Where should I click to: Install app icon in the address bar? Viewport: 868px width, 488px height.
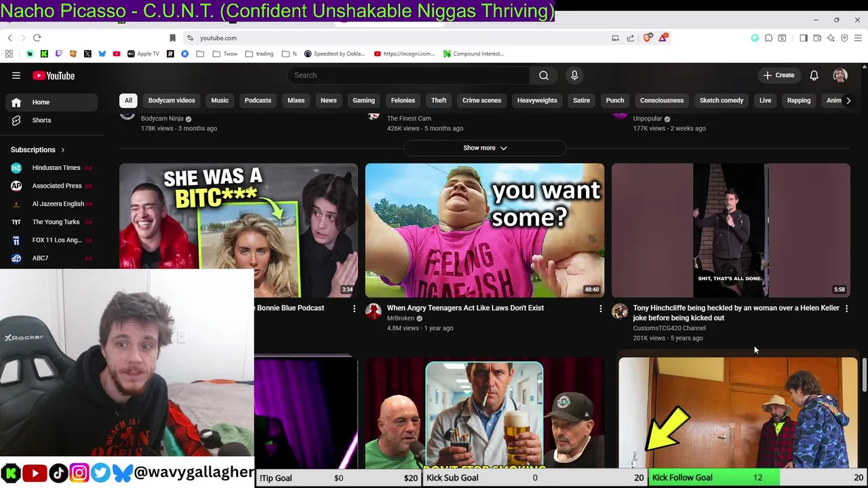[x=615, y=38]
